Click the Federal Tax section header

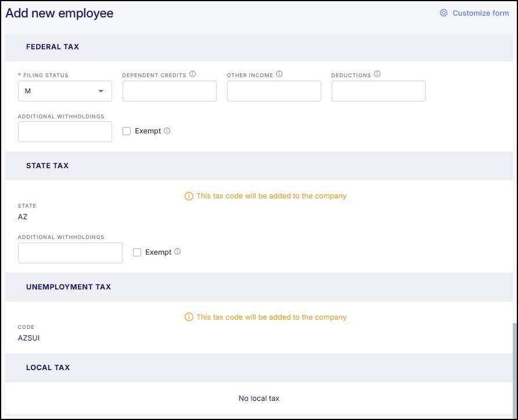pos(53,46)
